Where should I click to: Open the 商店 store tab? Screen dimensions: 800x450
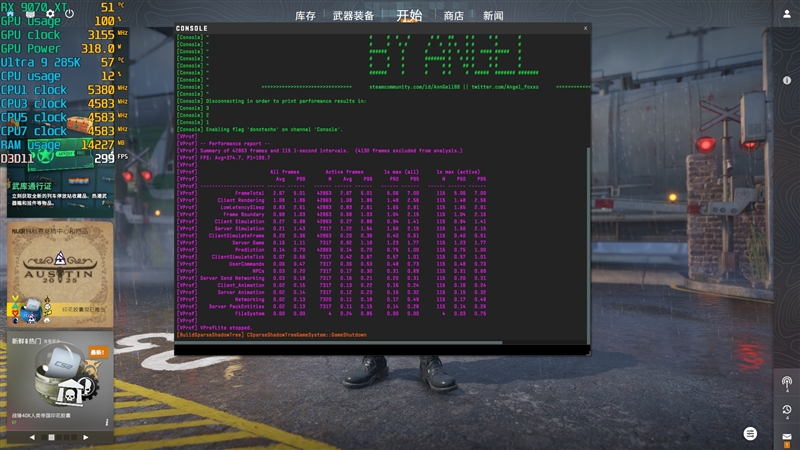point(454,16)
